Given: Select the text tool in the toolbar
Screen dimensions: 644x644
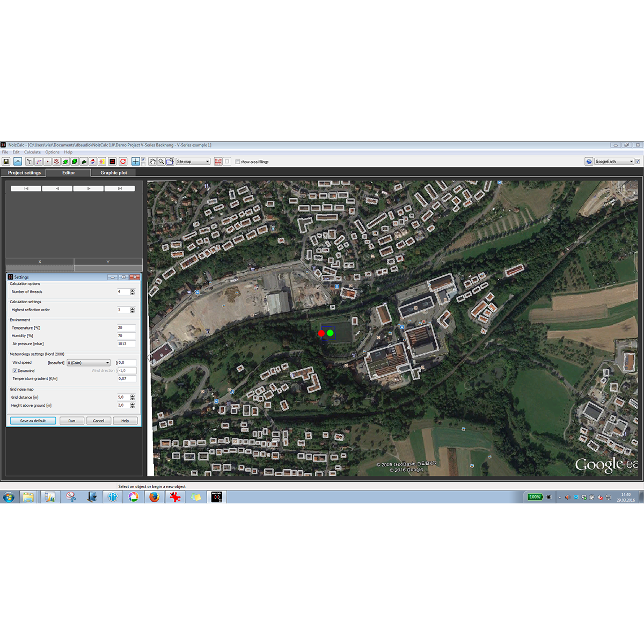Looking at the screenshot, I should tap(29, 162).
